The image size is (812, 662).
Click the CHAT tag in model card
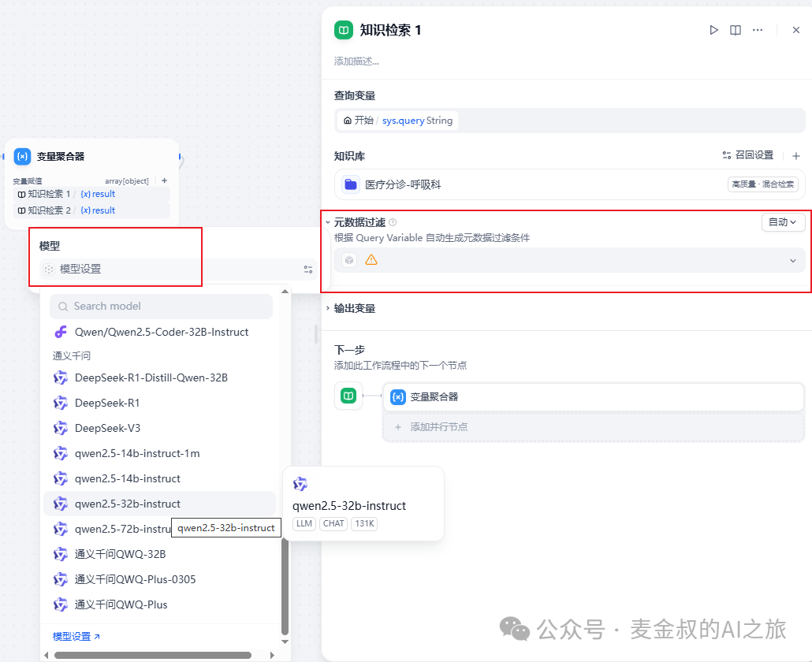pos(333,524)
